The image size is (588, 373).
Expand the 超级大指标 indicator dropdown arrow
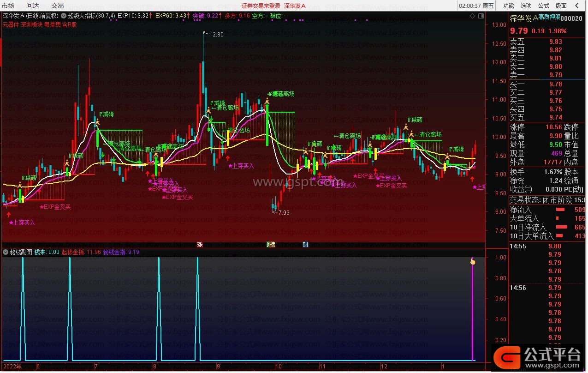(64, 15)
